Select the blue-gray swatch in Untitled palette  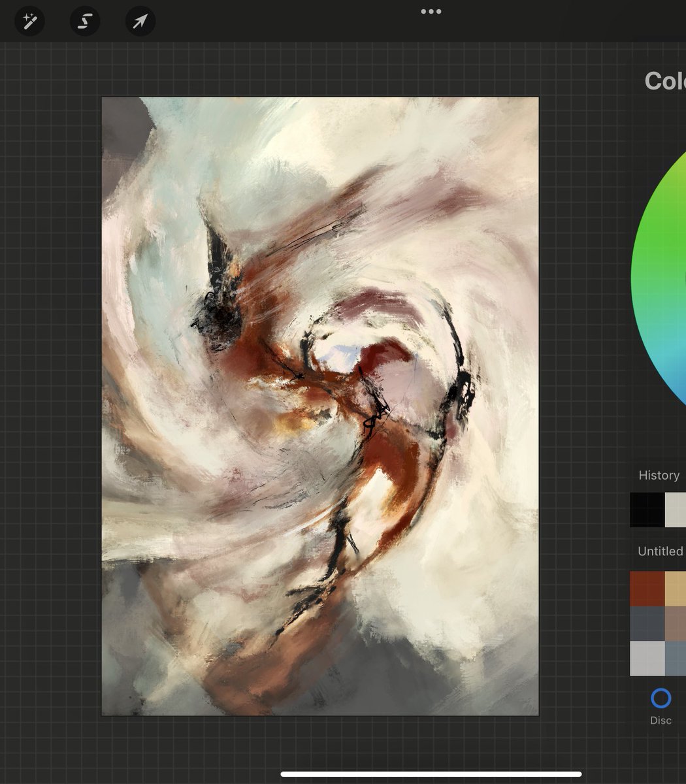click(676, 659)
